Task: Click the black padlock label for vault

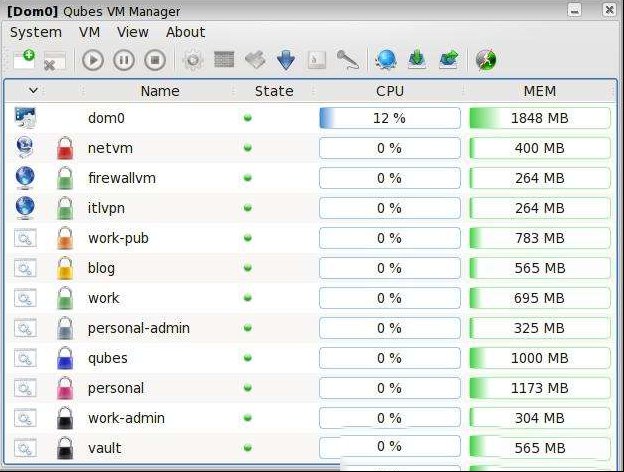Action: click(65, 448)
